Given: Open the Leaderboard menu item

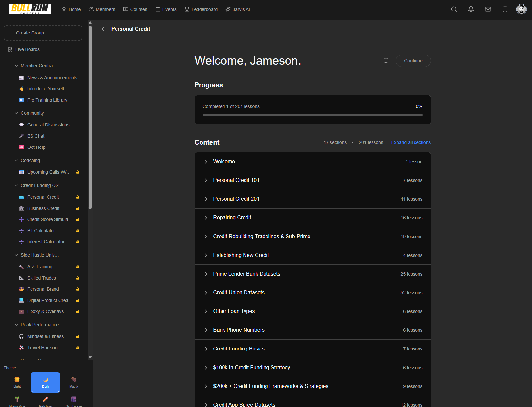Looking at the screenshot, I should [x=201, y=9].
